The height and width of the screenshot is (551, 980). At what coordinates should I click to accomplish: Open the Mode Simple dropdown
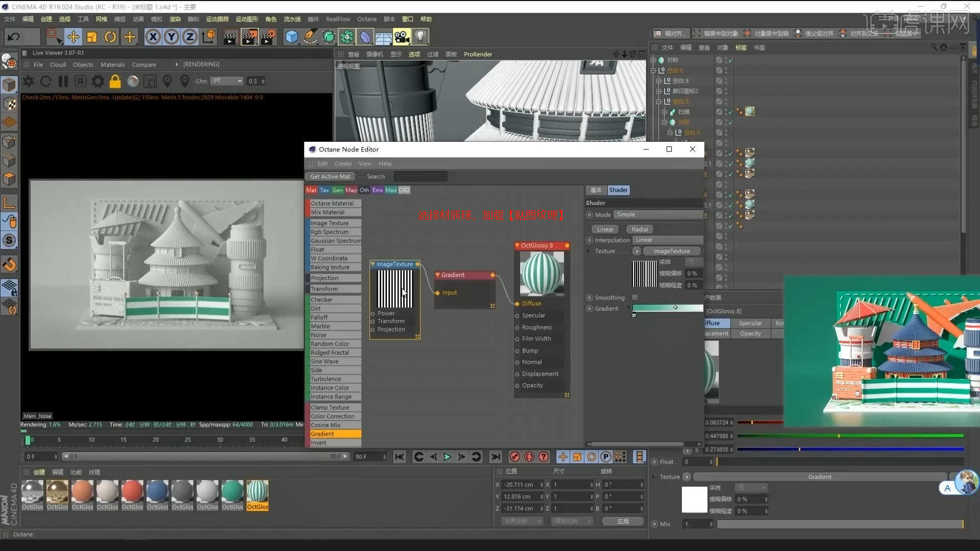[x=657, y=215]
